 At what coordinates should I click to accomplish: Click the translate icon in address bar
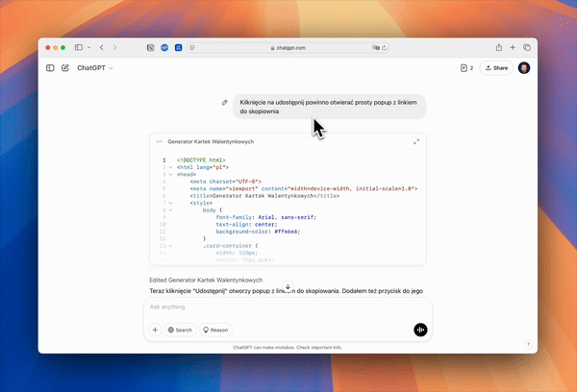(375, 48)
